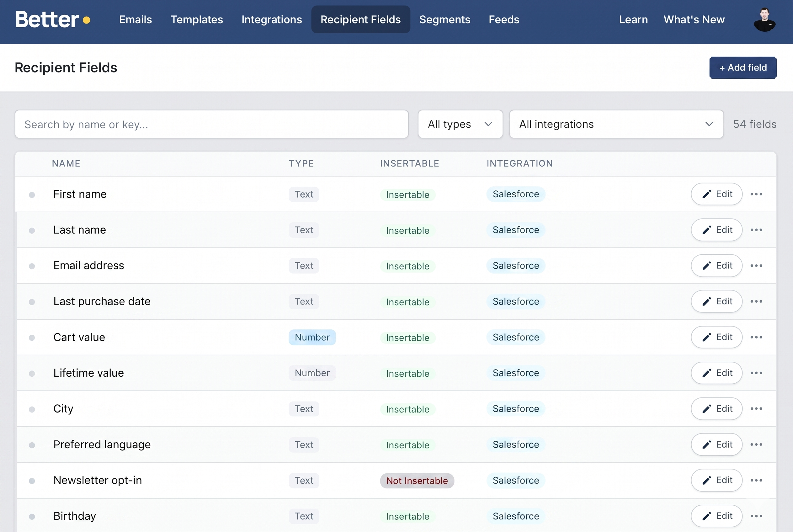Open the three-dot menu for First name
Image resolution: width=793 pixels, height=532 pixels.
tap(757, 194)
